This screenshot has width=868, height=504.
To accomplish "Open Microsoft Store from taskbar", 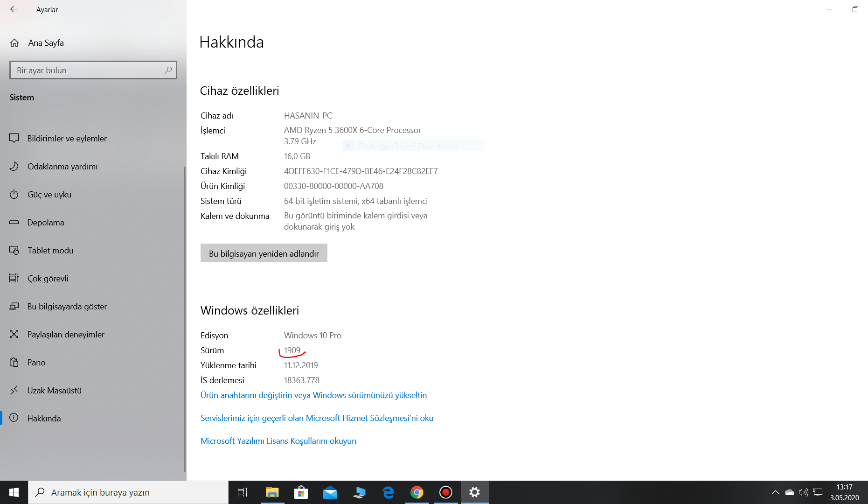I will [x=301, y=492].
